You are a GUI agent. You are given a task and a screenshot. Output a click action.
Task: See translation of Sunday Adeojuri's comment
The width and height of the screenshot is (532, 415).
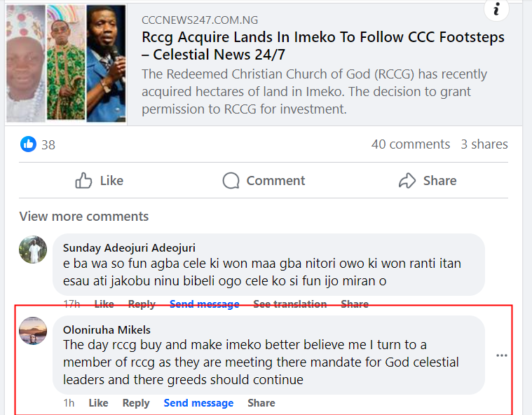coord(289,304)
